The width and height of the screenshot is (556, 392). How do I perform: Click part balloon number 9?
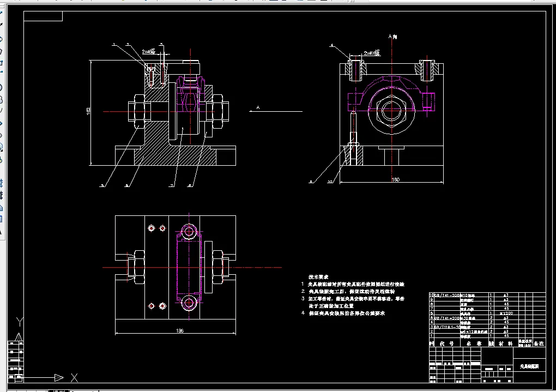coord(311,182)
